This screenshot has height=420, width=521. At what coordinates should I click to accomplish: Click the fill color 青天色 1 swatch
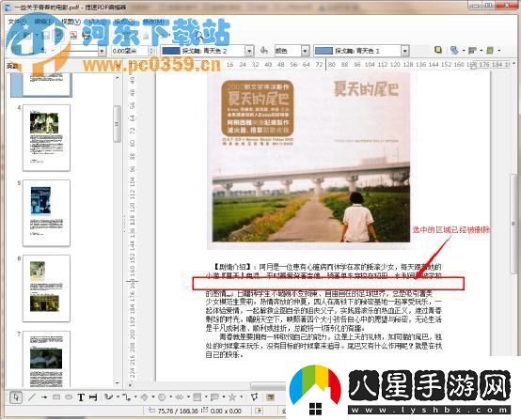click(x=324, y=51)
